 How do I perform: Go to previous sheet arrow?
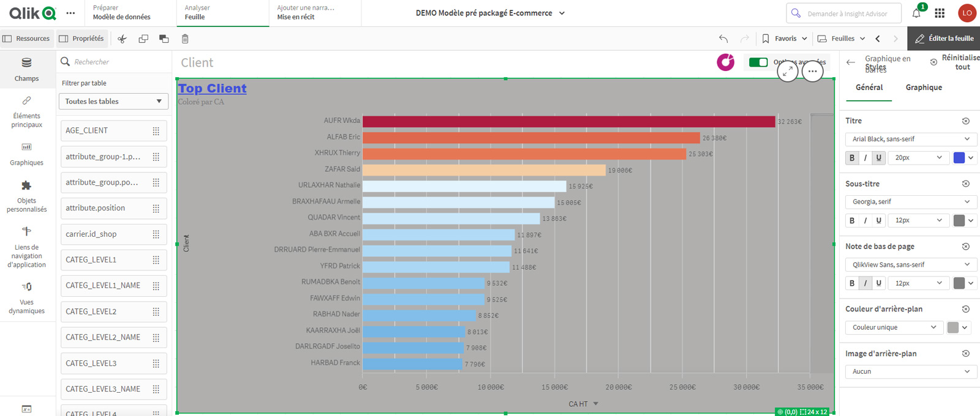coord(878,39)
